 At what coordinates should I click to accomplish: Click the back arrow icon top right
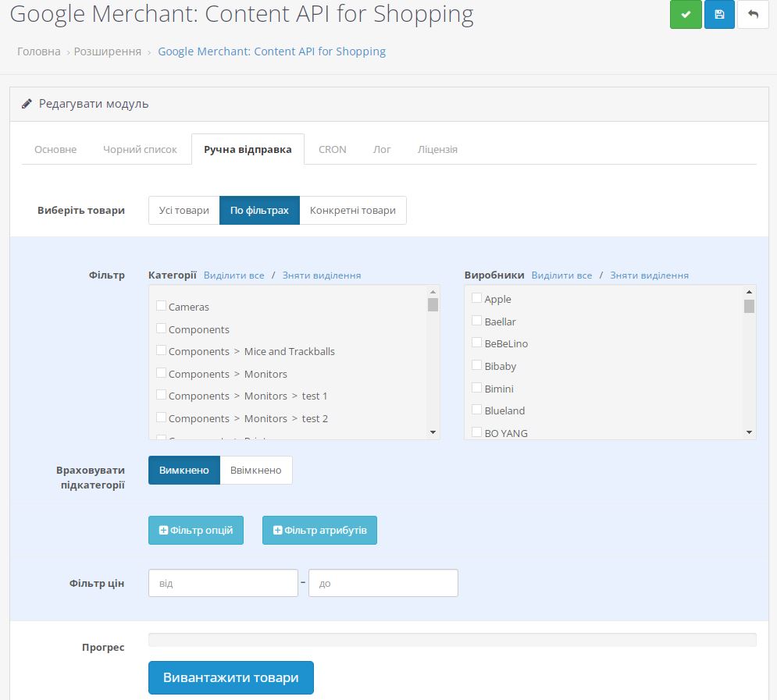point(752,14)
